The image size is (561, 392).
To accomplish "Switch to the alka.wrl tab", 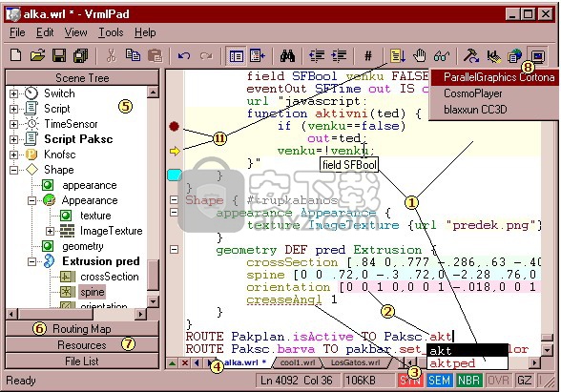I will (245, 362).
